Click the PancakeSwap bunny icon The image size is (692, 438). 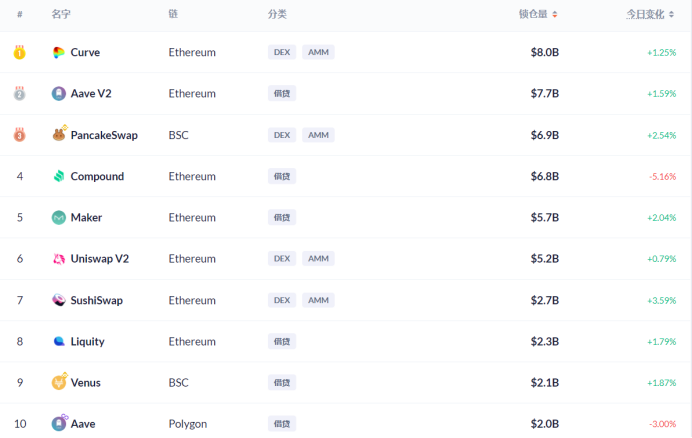point(59,135)
